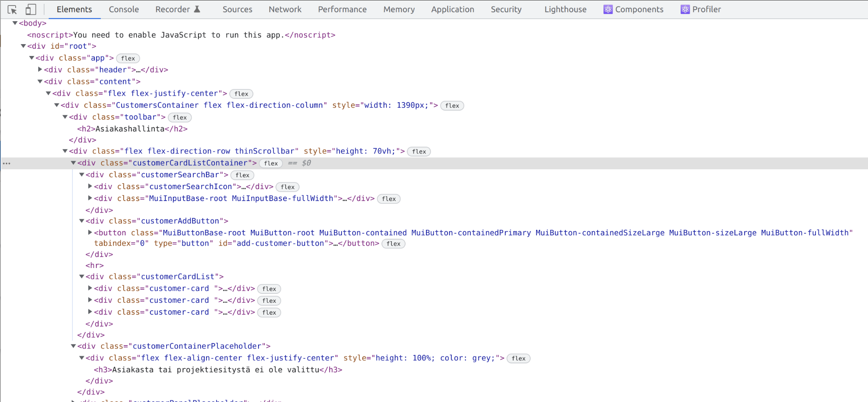
Task: Open the Network tab
Action: coord(285,9)
